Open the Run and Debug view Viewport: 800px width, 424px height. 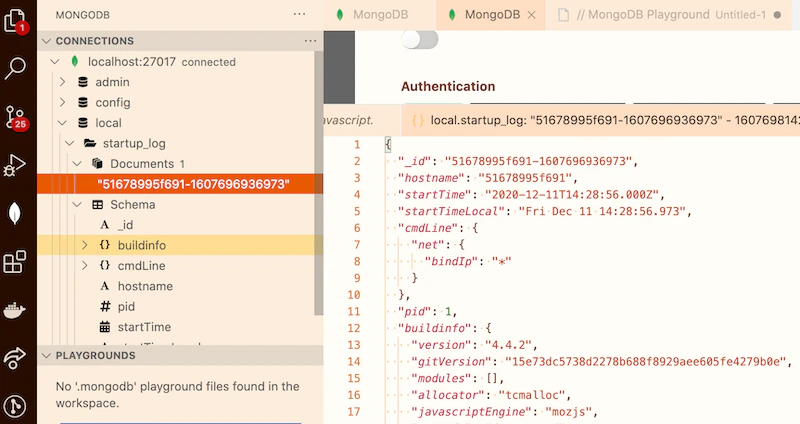[14, 165]
